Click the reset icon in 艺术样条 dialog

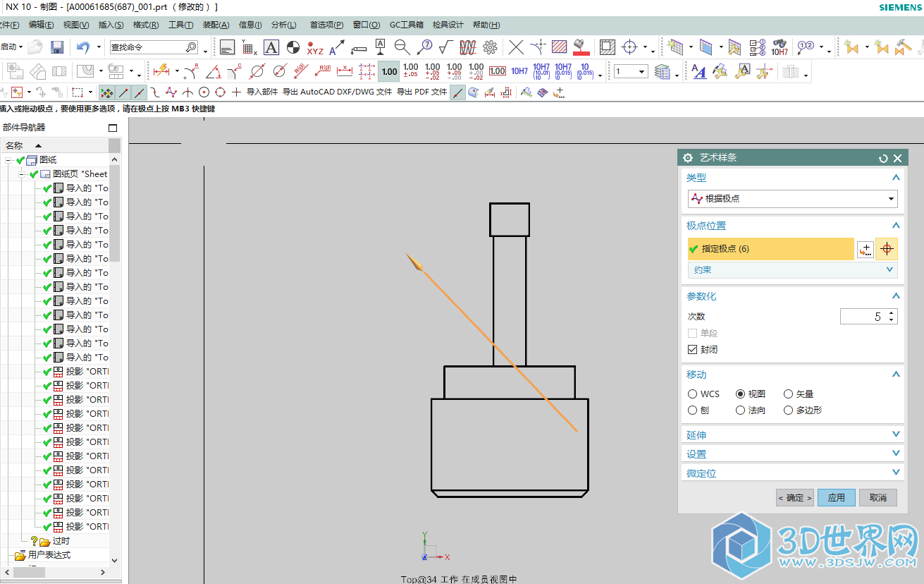(883, 159)
